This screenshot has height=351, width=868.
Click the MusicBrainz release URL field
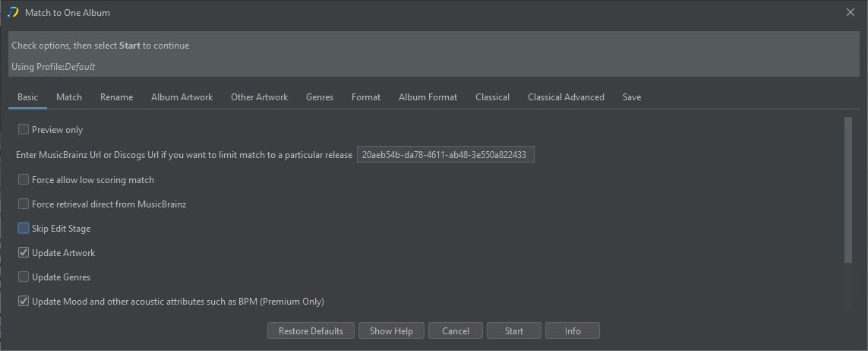tap(446, 155)
